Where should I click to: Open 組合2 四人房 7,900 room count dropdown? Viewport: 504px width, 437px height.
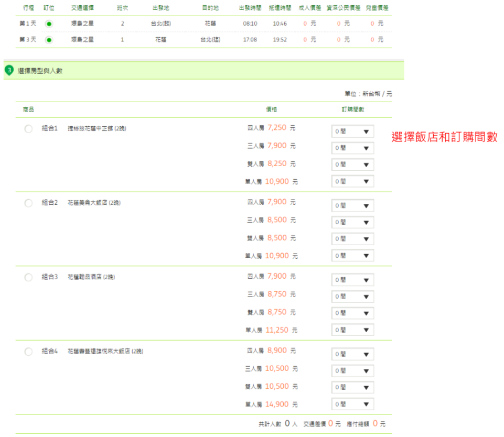tap(352, 206)
